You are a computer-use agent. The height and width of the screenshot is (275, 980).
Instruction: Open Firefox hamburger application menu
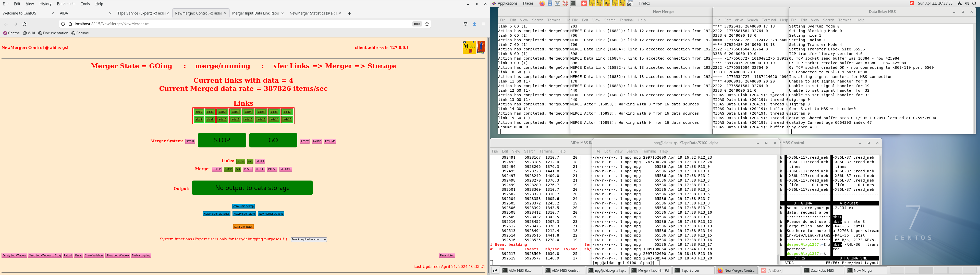click(x=484, y=24)
